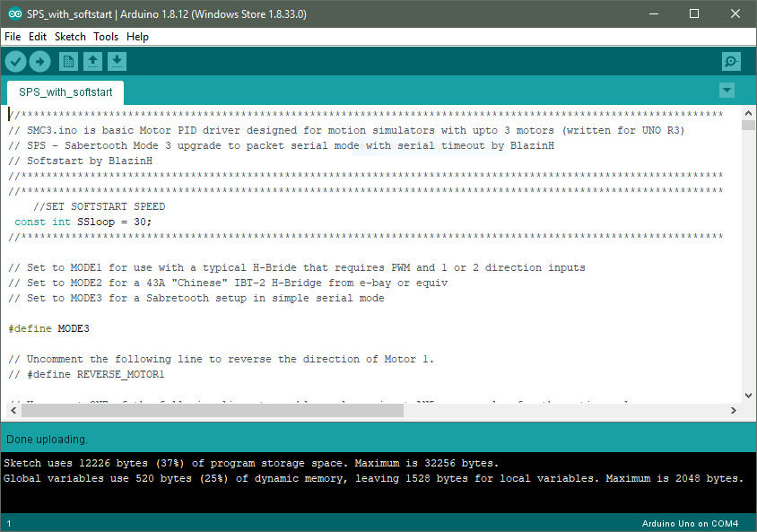Click the '#define MODE3' line
Image resolution: width=757 pixels, height=532 pixels.
point(48,328)
